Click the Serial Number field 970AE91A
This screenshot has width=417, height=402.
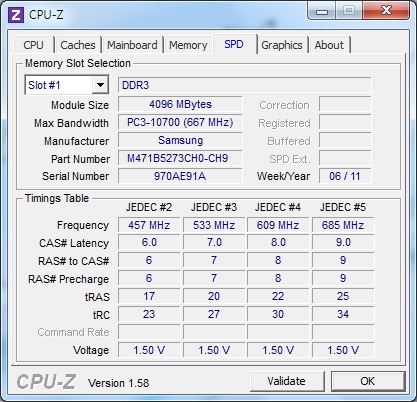180,176
